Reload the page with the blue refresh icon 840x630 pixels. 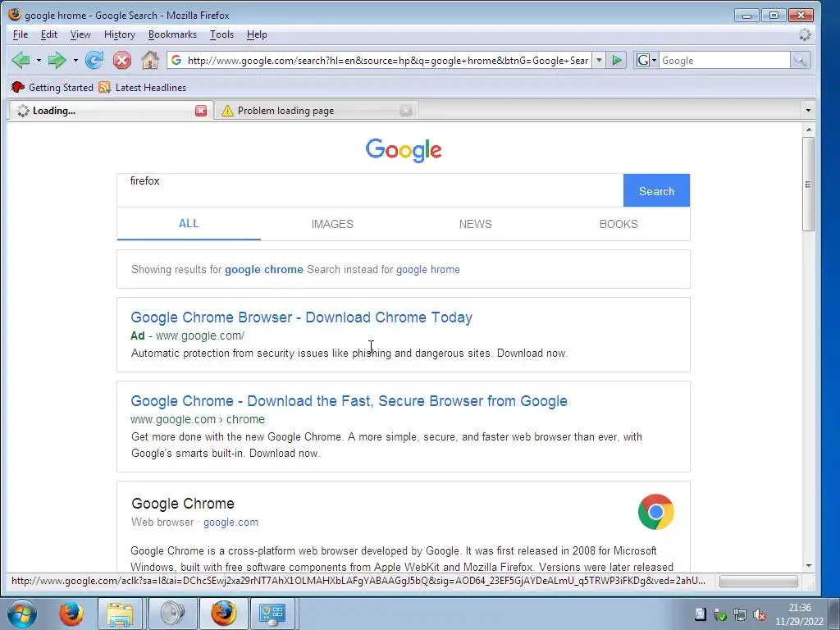[x=94, y=60]
